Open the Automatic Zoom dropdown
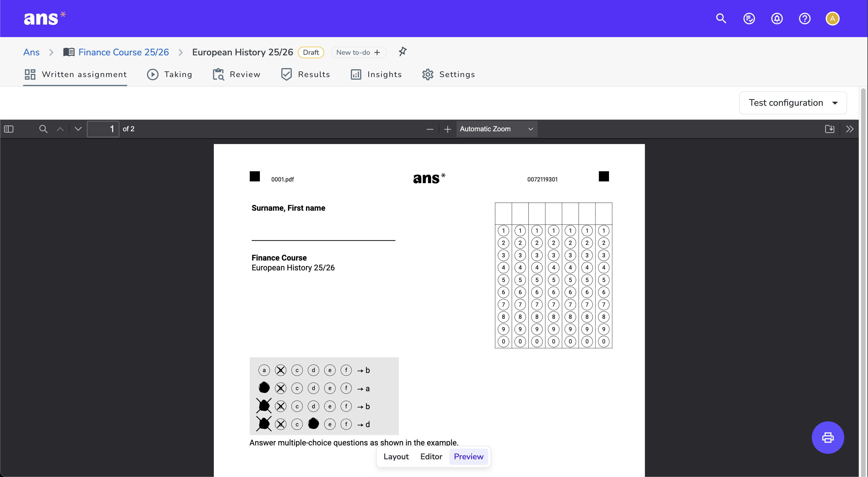Screen dimensions: 868x477 tap(496, 129)
